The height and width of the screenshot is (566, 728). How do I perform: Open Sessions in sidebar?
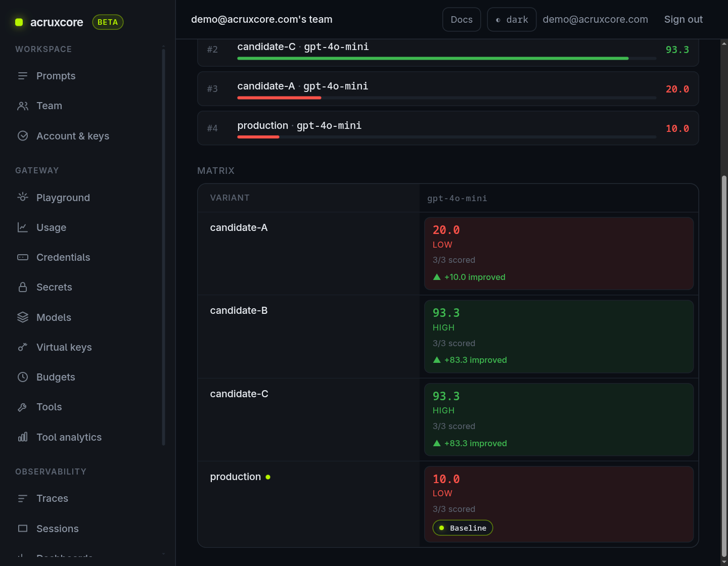pyautogui.click(x=58, y=529)
